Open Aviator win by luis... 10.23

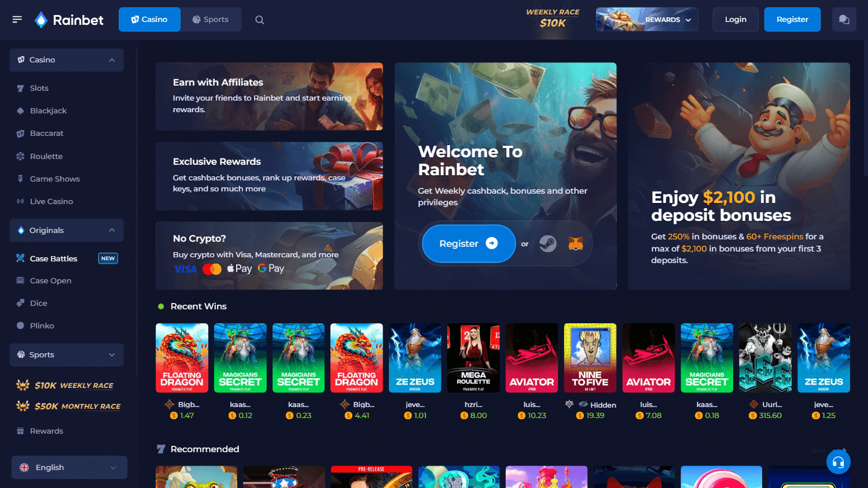(532, 358)
